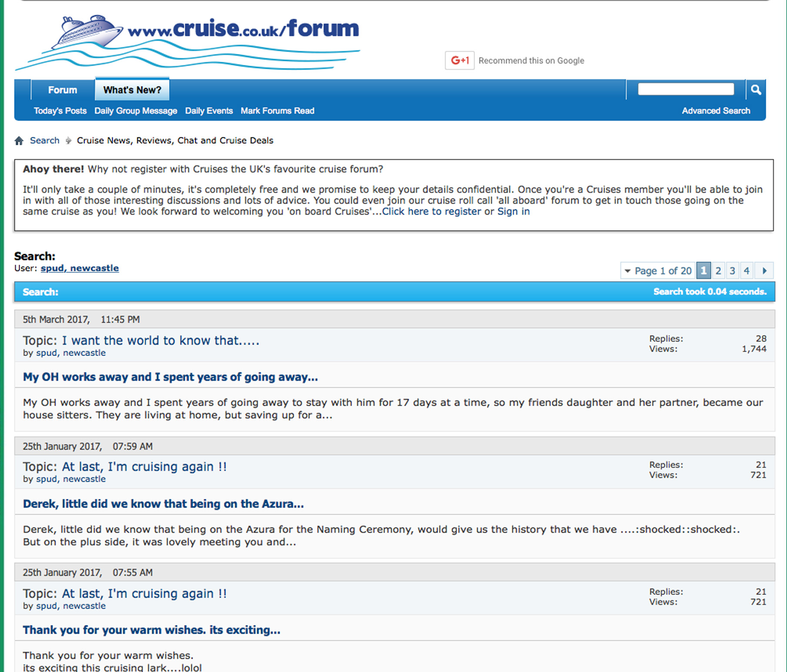The image size is (787, 672).
Task: Click the Sign in link
Action: coord(513,212)
